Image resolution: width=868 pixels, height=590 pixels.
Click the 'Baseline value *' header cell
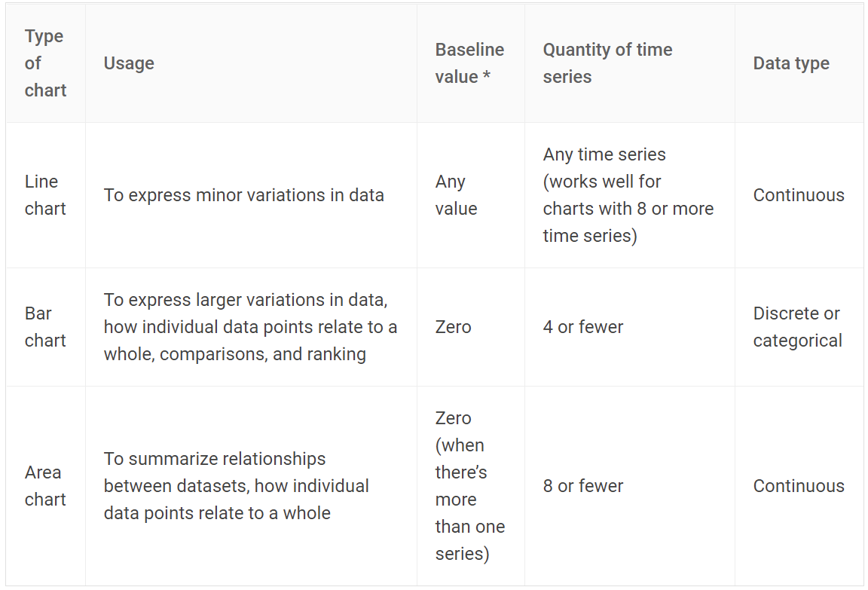(470, 63)
